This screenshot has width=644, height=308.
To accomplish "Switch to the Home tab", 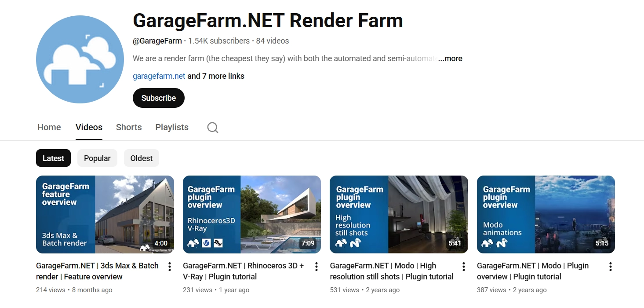I will (49, 128).
